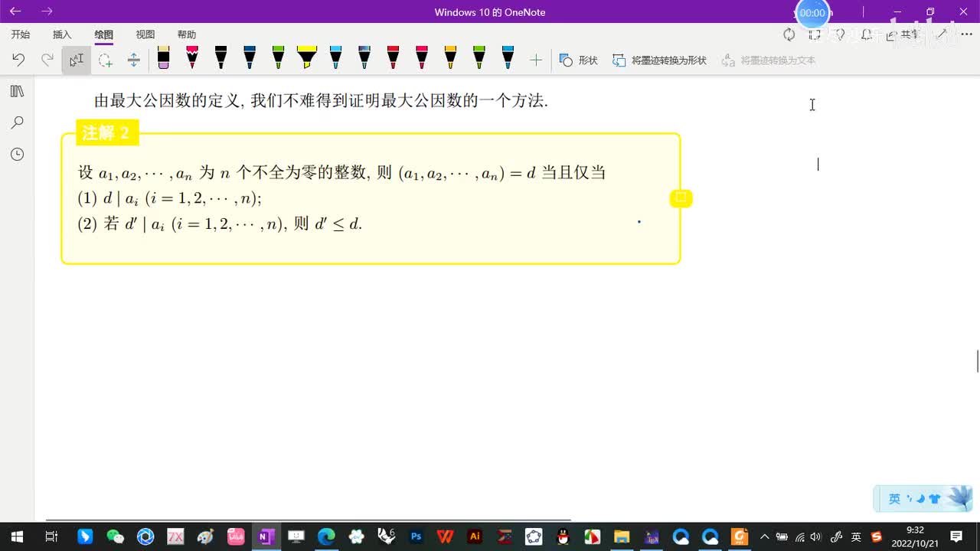Open the sidebar search
Image resolution: width=980 pixels, height=551 pixels.
pyautogui.click(x=17, y=122)
